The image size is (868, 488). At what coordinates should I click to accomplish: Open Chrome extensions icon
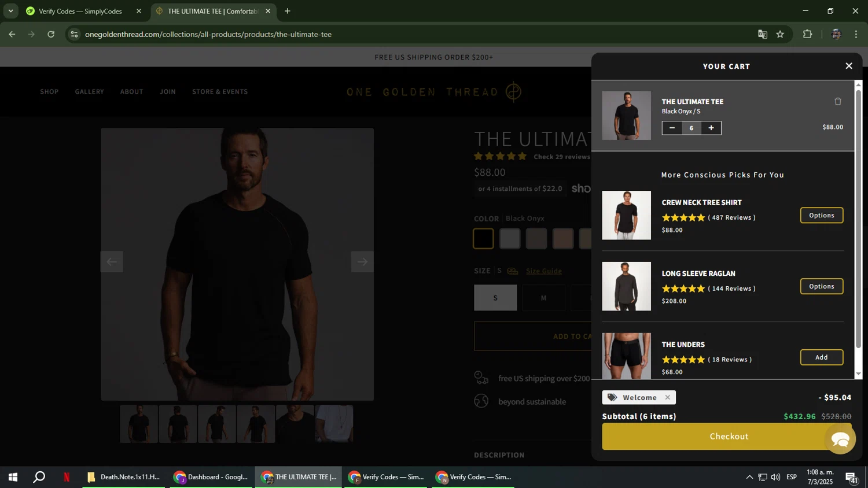coord(808,35)
